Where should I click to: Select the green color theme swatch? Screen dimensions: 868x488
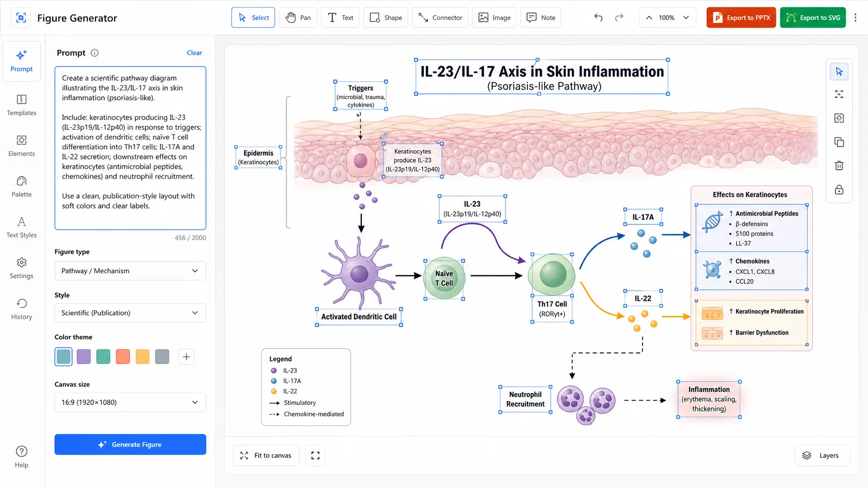click(103, 356)
